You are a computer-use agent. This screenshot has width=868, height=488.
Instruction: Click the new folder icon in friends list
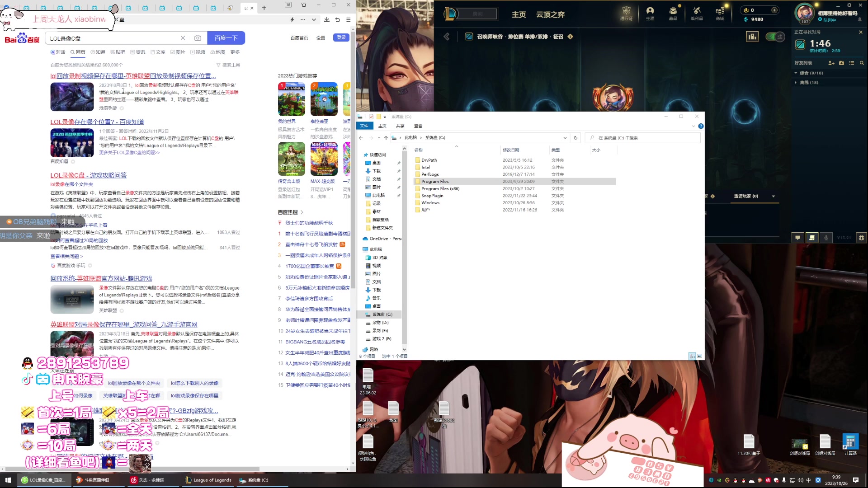841,63
